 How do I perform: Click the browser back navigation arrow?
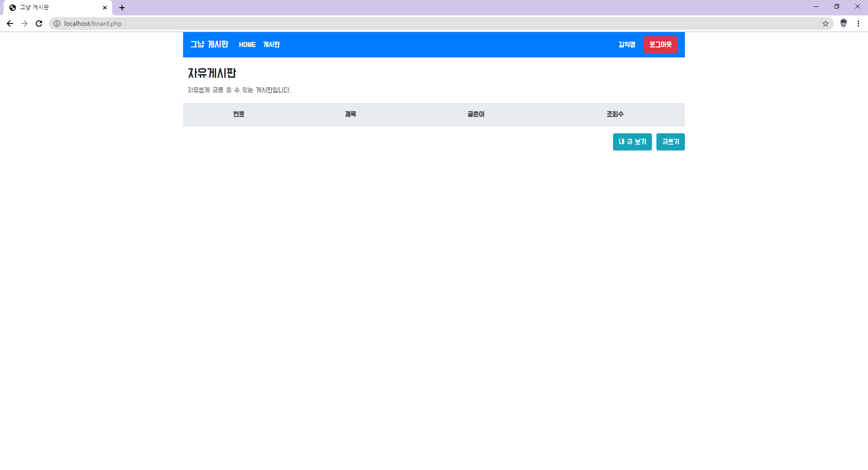point(10,23)
